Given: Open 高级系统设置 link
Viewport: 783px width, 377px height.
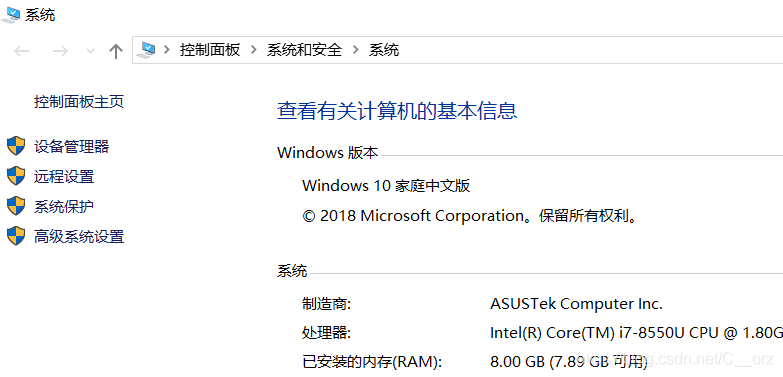Looking at the screenshot, I should point(79,237).
